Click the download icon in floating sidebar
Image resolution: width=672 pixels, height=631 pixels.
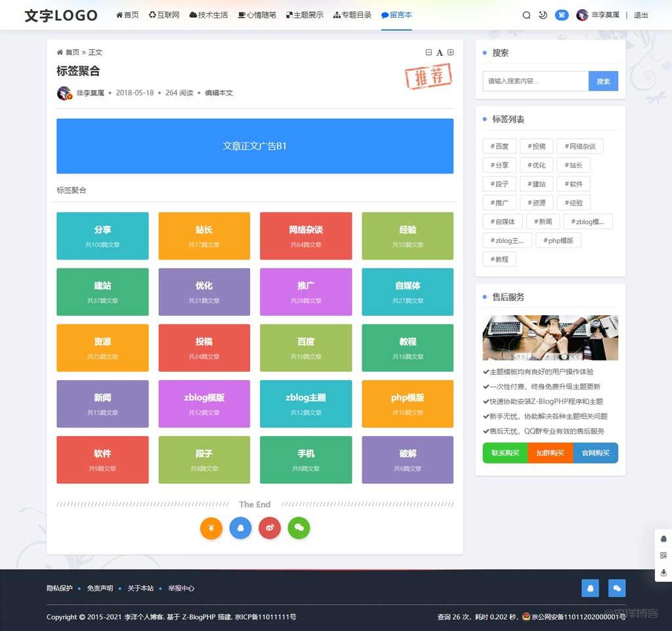point(663,573)
